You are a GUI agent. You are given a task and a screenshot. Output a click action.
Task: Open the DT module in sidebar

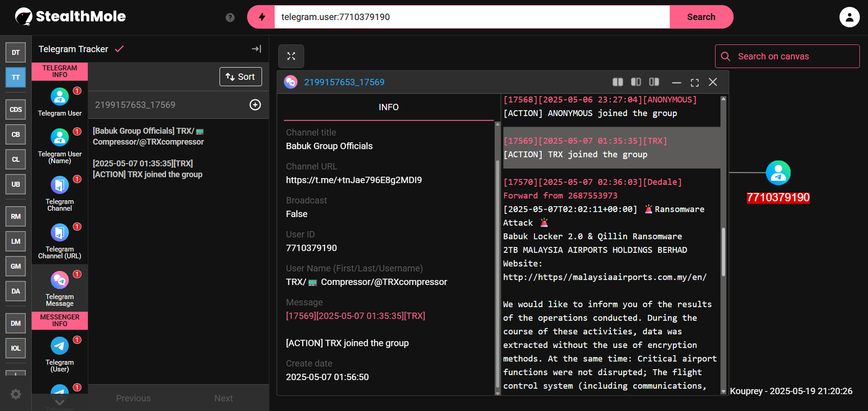coord(16,53)
